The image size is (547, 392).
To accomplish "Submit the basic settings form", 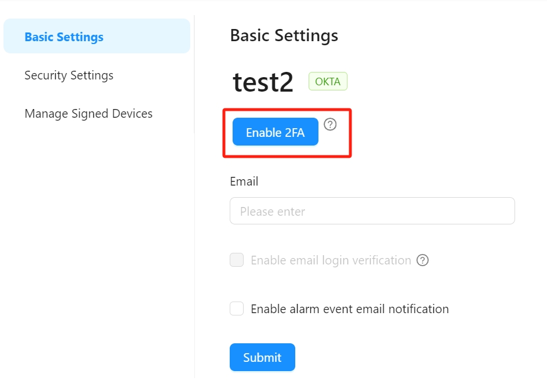I will 262,357.
